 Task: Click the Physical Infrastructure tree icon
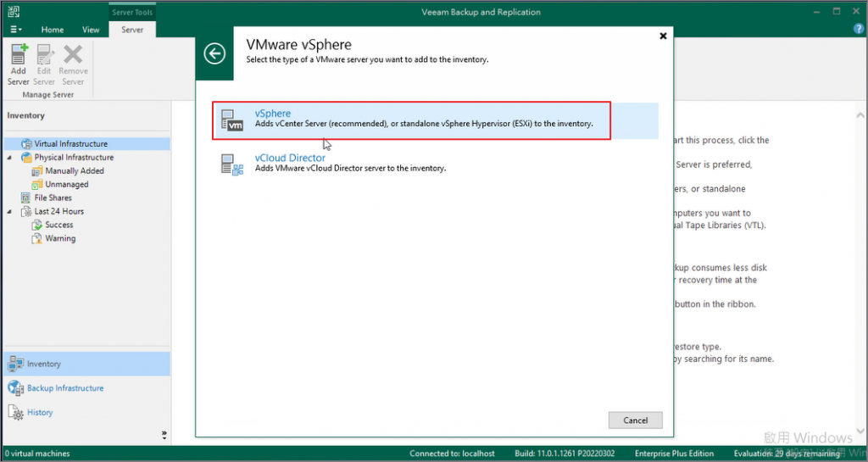tap(26, 157)
